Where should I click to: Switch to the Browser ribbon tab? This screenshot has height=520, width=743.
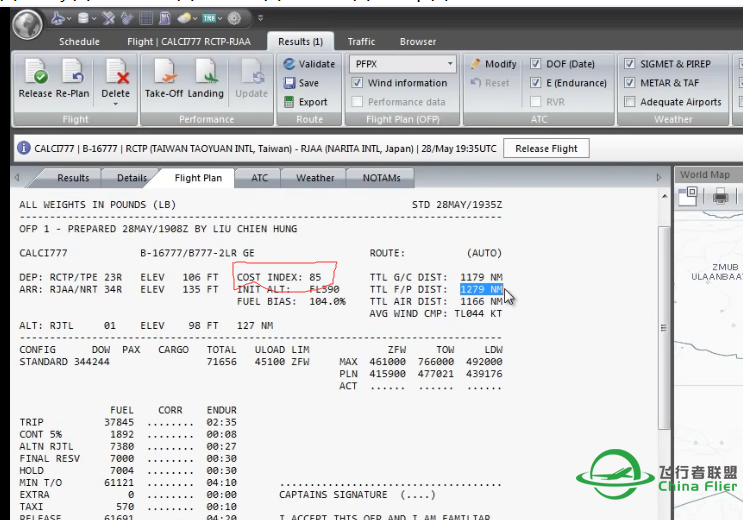(x=417, y=42)
